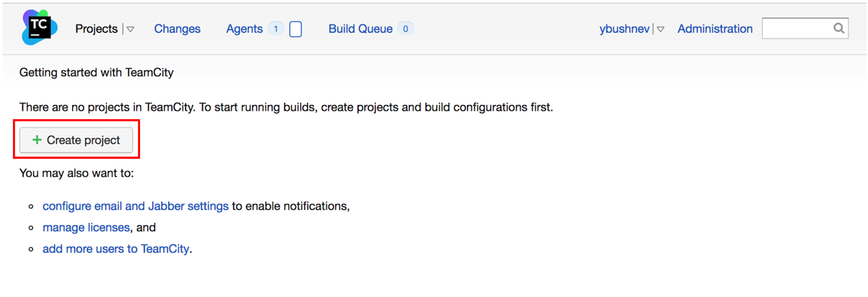Image resolution: width=868 pixels, height=297 pixels.
Task: Follow the manage licenses link
Action: [86, 228]
